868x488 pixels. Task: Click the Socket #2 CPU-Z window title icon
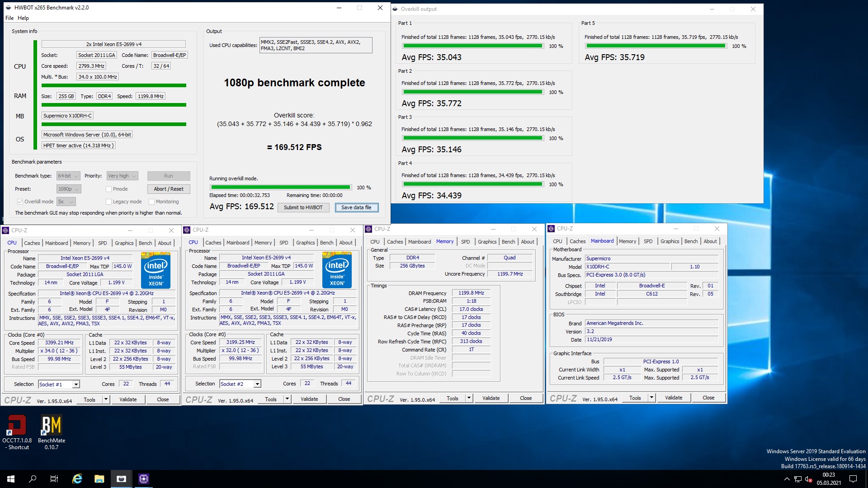[187, 230]
